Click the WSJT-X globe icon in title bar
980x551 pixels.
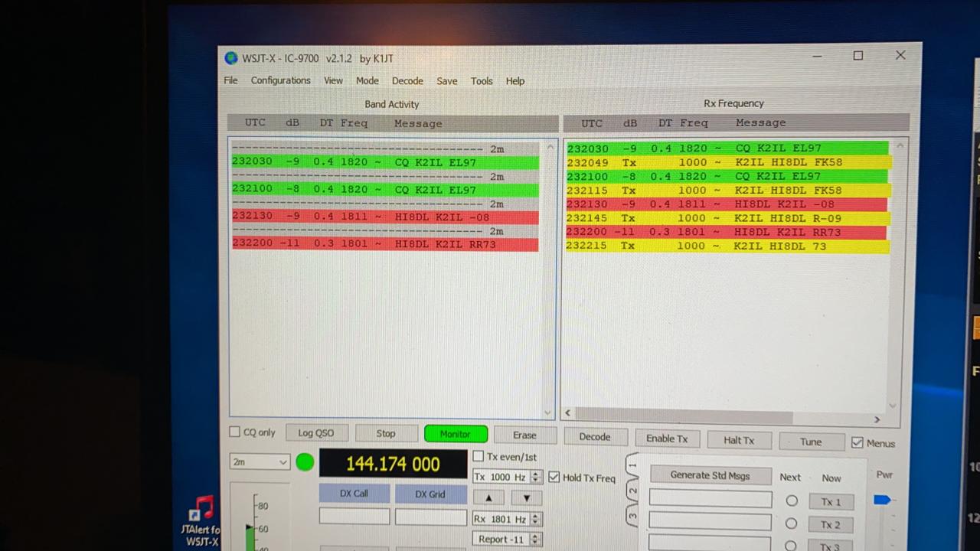231,58
